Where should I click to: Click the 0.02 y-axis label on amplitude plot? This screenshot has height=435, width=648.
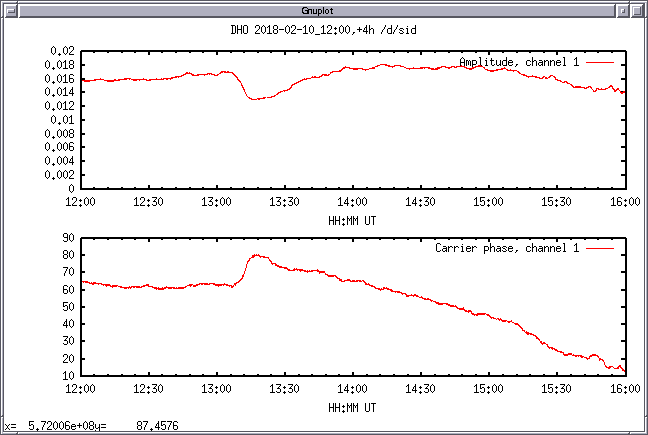tap(63, 50)
